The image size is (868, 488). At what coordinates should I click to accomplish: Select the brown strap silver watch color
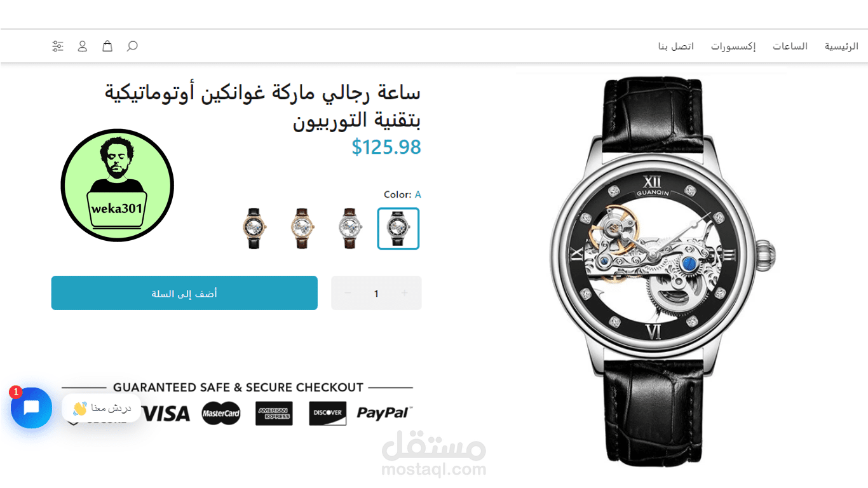[350, 229]
